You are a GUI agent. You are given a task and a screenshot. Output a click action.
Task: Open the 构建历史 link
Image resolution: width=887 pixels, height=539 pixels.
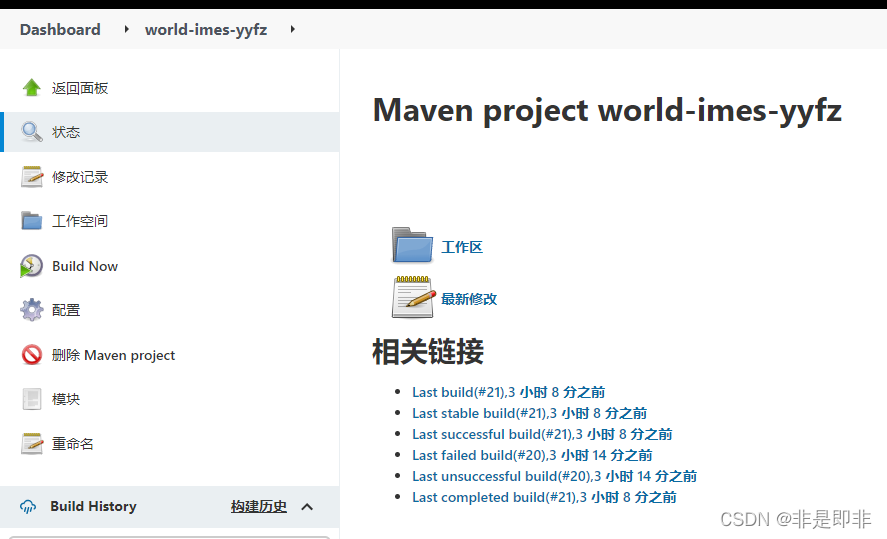coord(259,506)
